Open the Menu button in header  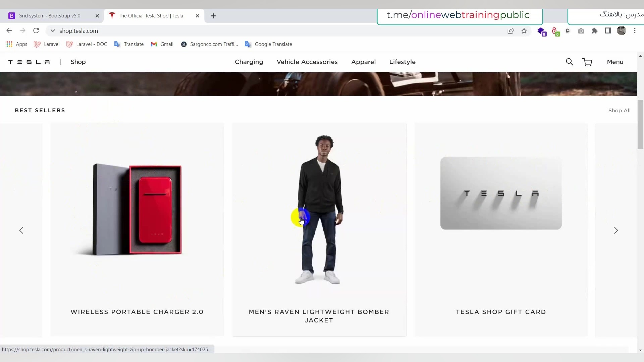click(615, 62)
